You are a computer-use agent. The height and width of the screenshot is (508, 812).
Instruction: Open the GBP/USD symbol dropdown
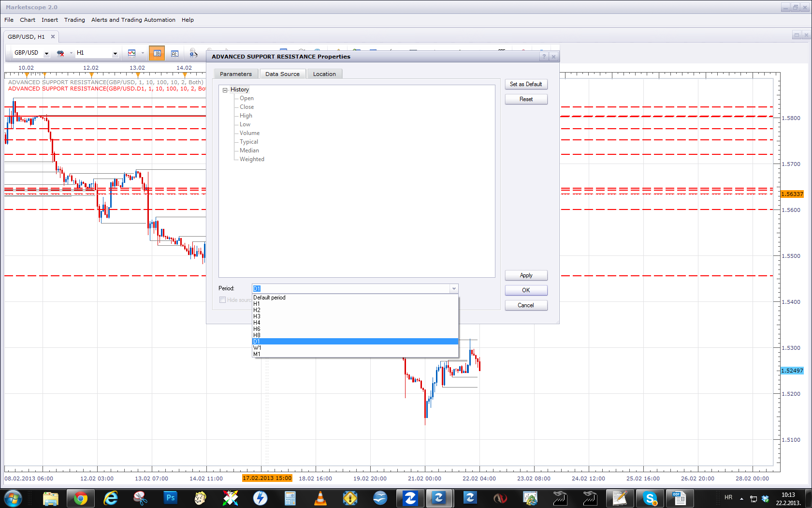[46, 53]
